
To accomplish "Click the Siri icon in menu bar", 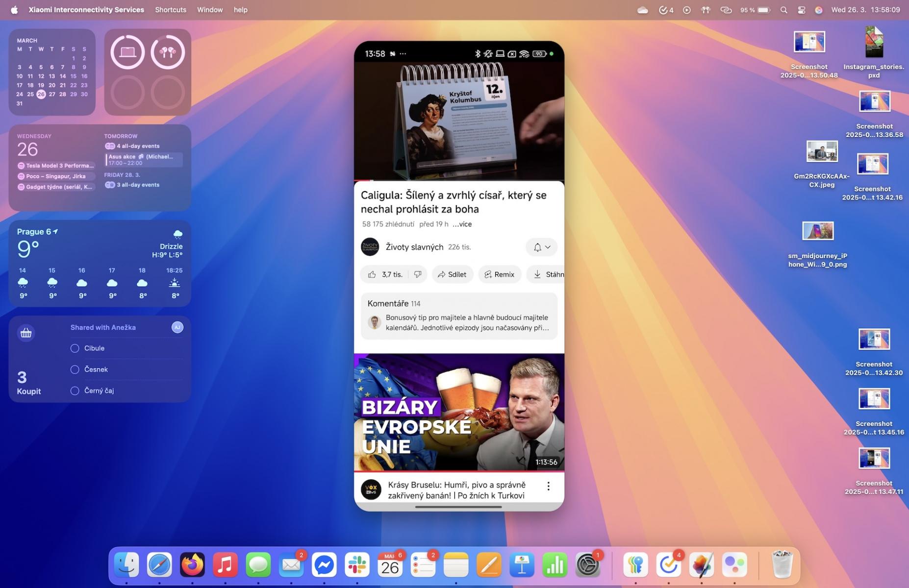I will (x=818, y=10).
